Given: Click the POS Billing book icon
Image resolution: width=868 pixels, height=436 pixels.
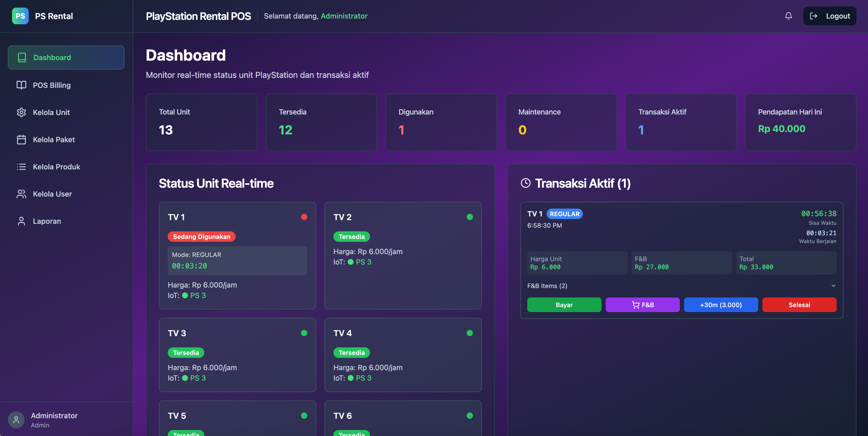Looking at the screenshot, I should pos(21,85).
